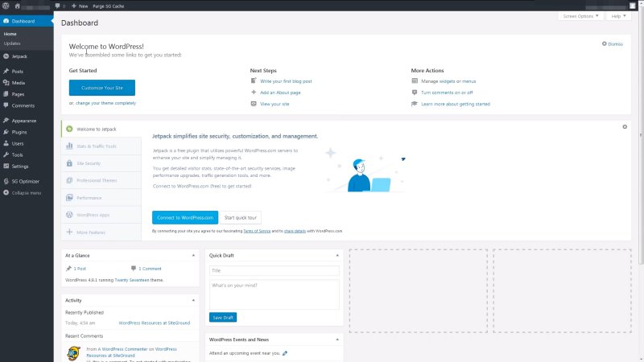Screen dimensions: 644x362
Task: Click Turn comments on or off link
Action: click(447, 93)
